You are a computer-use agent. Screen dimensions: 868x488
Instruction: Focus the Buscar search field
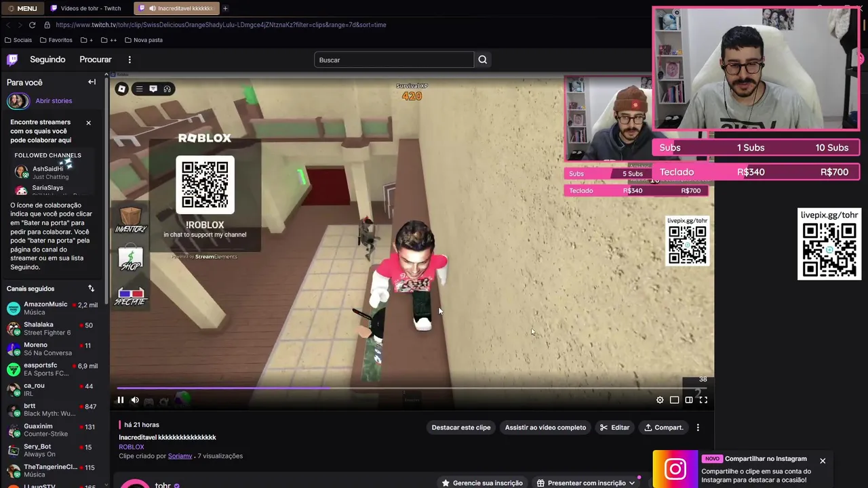[394, 60]
